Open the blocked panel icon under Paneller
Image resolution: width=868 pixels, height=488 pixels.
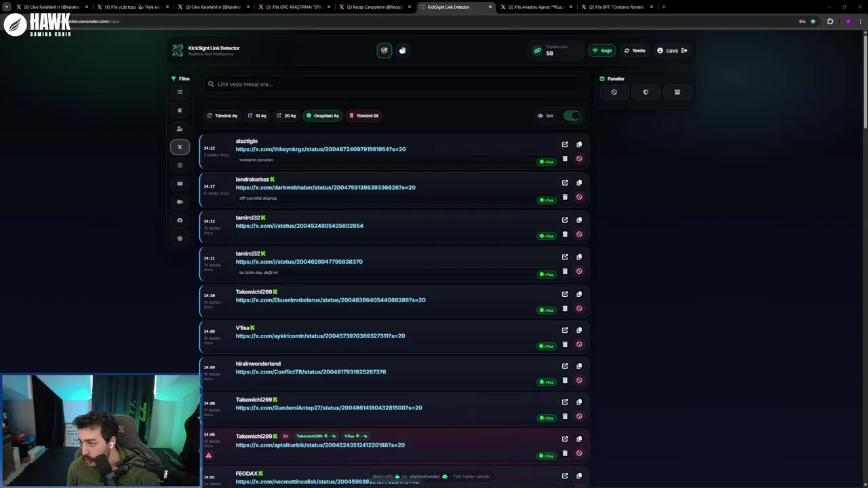pyautogui.click(x=614, y=92)
